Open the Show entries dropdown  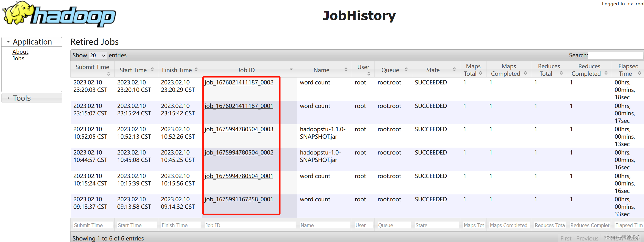click(97, 55)
